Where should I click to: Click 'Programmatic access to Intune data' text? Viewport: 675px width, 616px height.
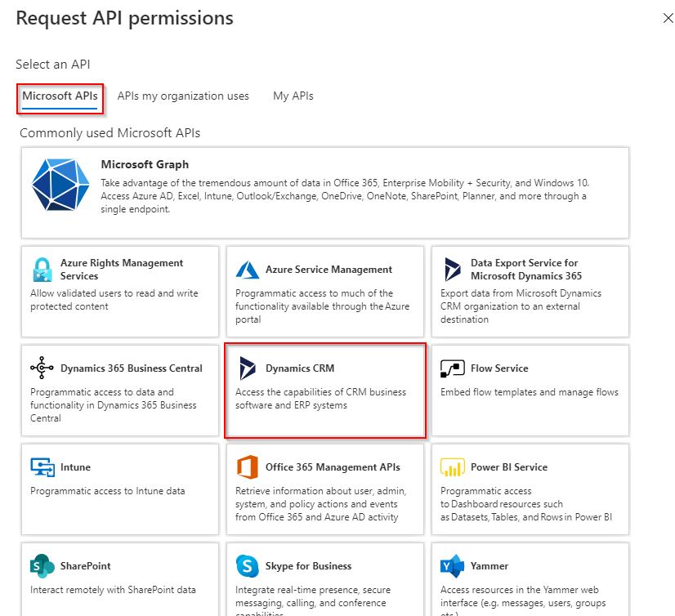[x=108, y=491]
